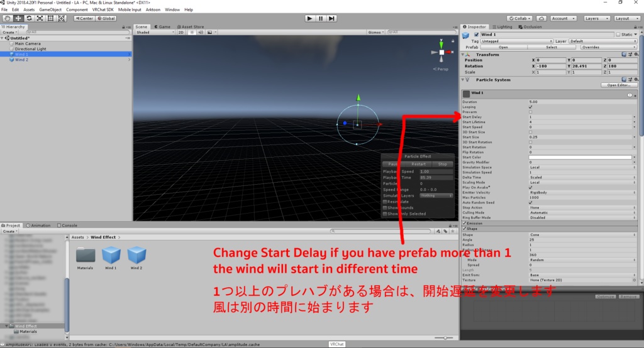Click the Texture object picker circle
Viewport: 644px width, 348px height.
click(635, 280)
